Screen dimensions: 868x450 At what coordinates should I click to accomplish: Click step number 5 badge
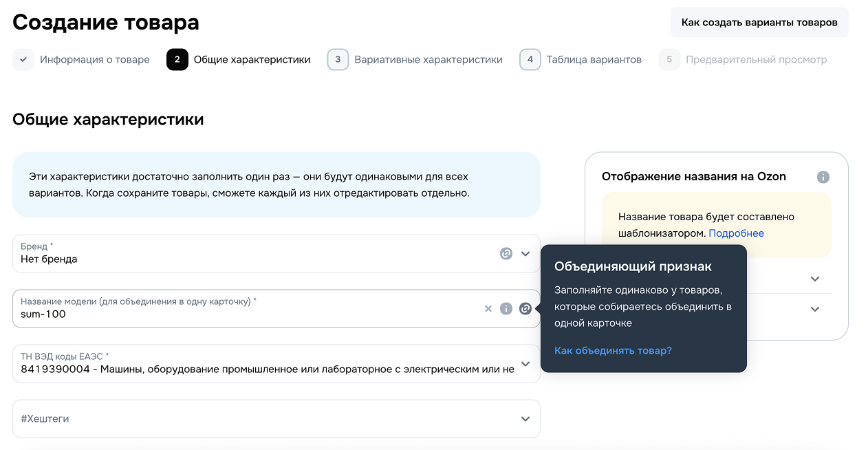[x=669, y=60]
